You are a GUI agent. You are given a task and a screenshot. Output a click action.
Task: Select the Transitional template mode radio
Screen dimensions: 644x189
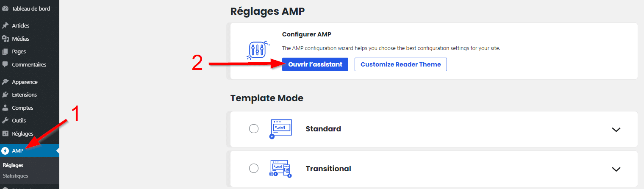[254, 169]
